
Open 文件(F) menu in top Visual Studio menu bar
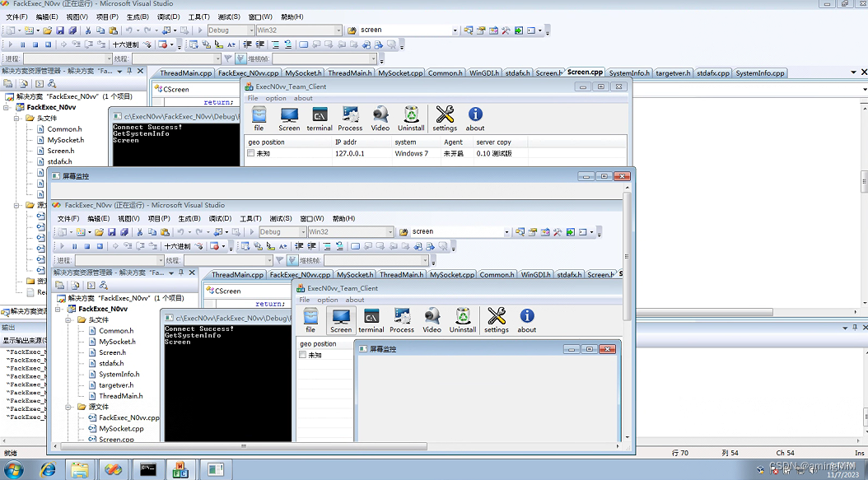(x=16, y=16)
